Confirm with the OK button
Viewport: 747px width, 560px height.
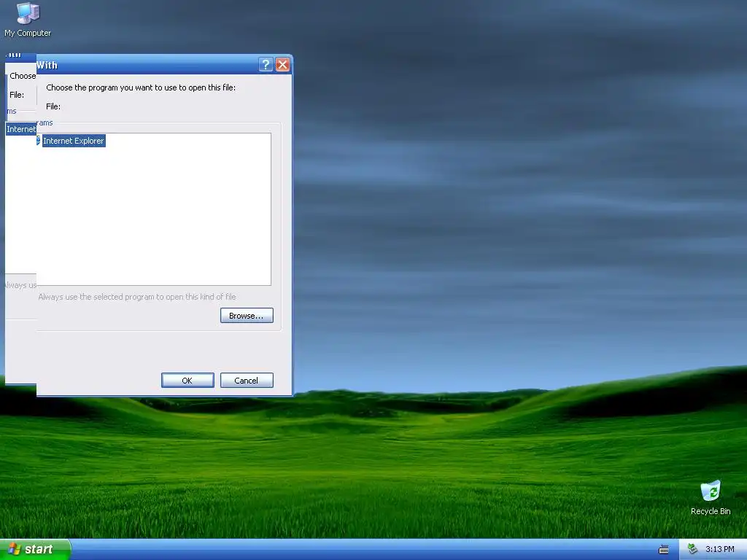187,380
